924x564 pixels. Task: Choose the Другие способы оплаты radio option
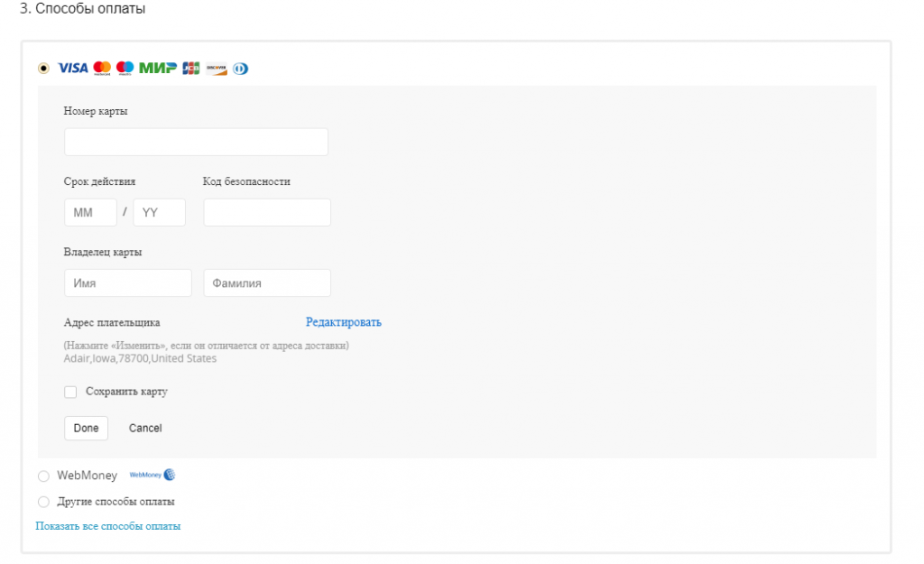click(43, 502)
